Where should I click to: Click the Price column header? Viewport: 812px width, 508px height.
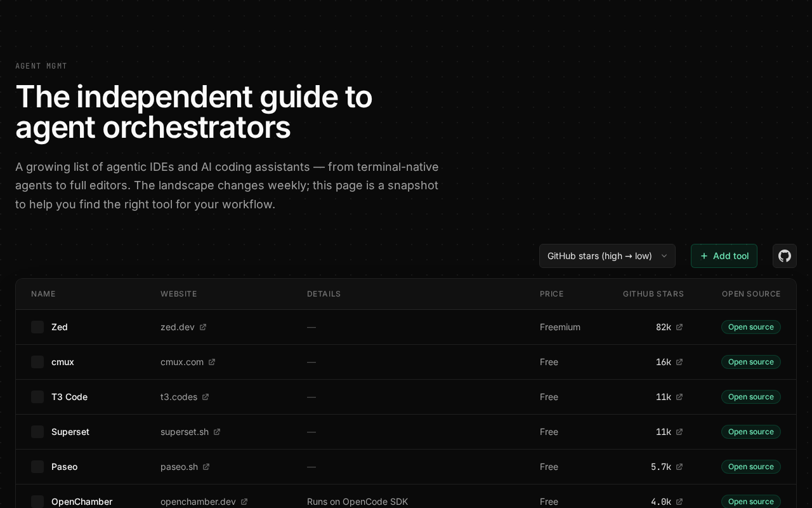(552, 294)
